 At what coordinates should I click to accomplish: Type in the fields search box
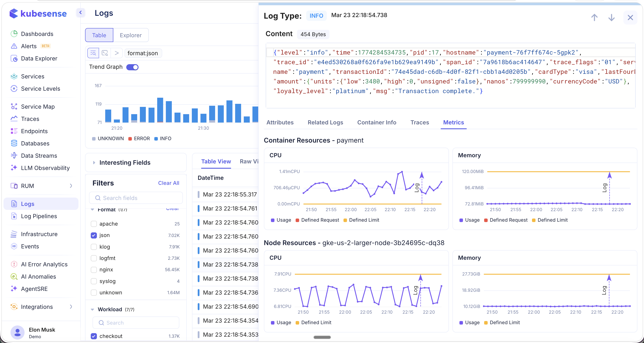click(x=136, y=198)
